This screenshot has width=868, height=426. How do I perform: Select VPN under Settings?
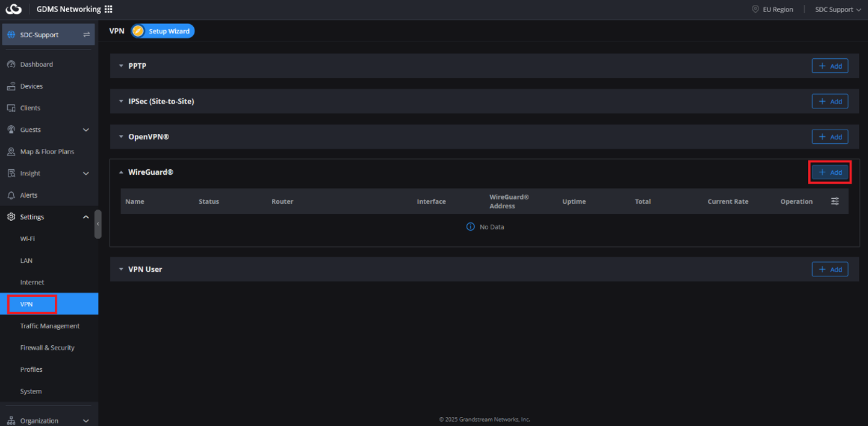[49, 304]
